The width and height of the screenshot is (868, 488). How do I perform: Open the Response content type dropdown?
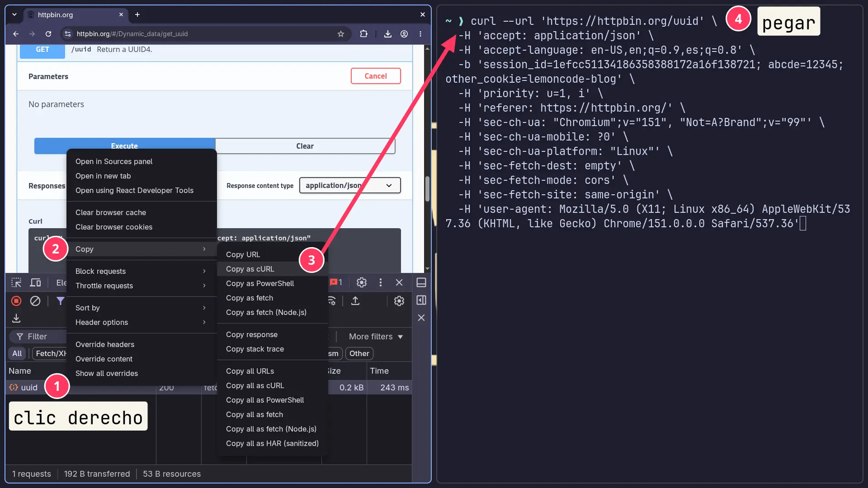[350, 185]
